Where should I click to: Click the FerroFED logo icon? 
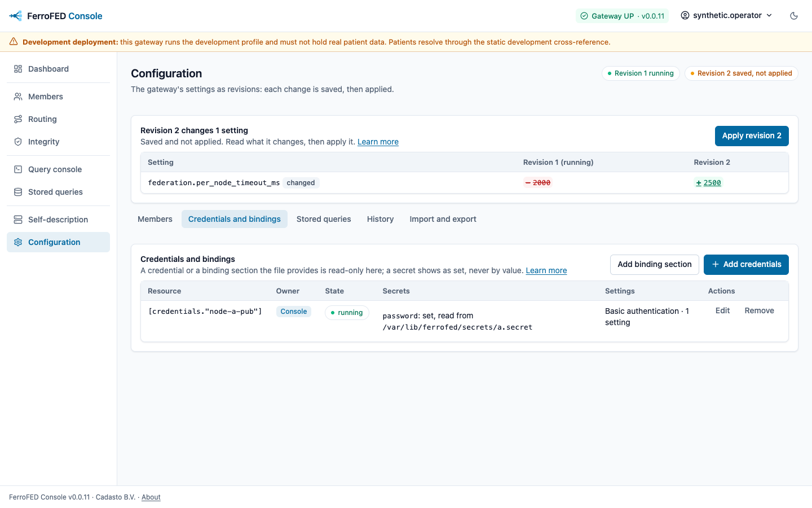pyautogui.click(x=16, y=16)
